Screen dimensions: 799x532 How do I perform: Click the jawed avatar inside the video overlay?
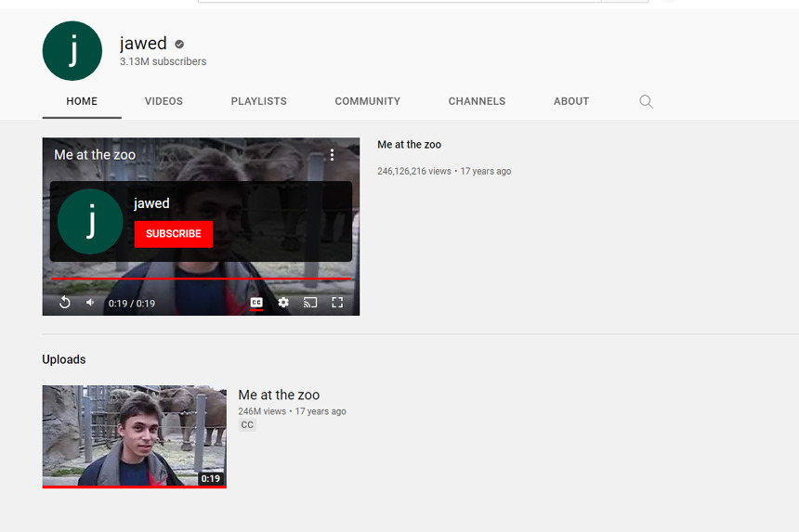(x=90, y=222)
